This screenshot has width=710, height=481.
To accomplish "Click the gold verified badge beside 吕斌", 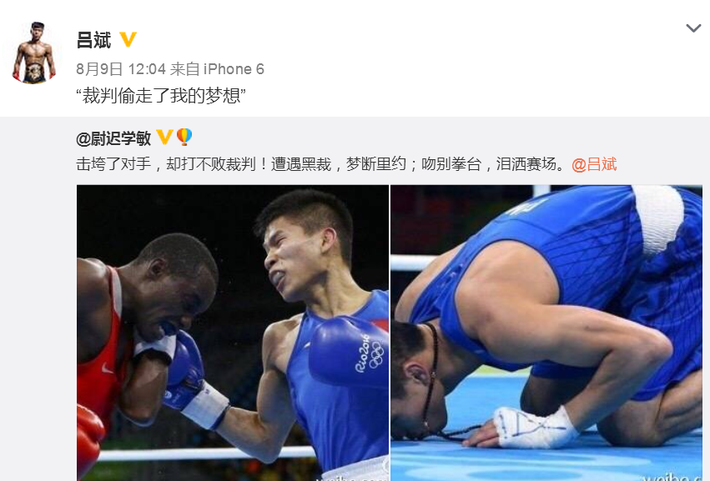I will pyautogui.click(x=128, y=39).
